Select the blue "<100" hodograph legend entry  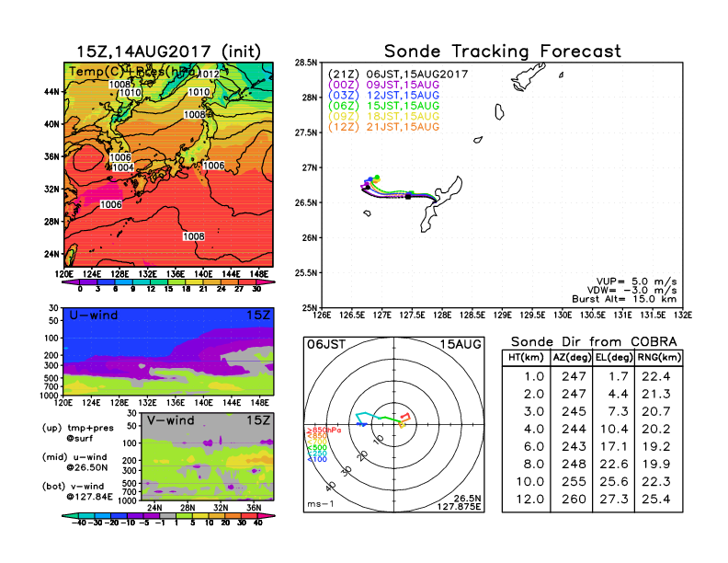[316, 459]
